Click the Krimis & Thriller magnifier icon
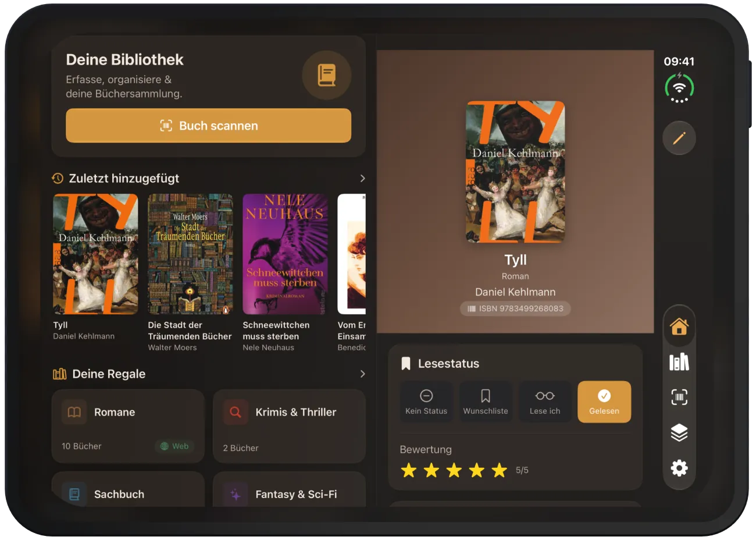This screenshot has width=756, height=540. coord(236,412)
